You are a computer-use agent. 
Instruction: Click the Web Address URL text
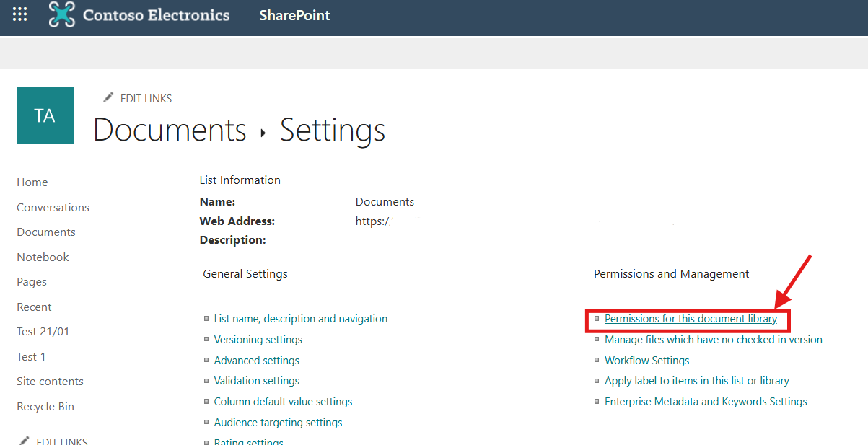[373, 221]
